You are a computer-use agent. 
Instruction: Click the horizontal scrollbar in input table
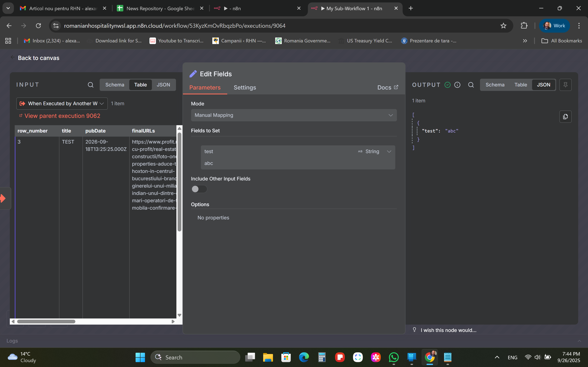pos(46,322)
